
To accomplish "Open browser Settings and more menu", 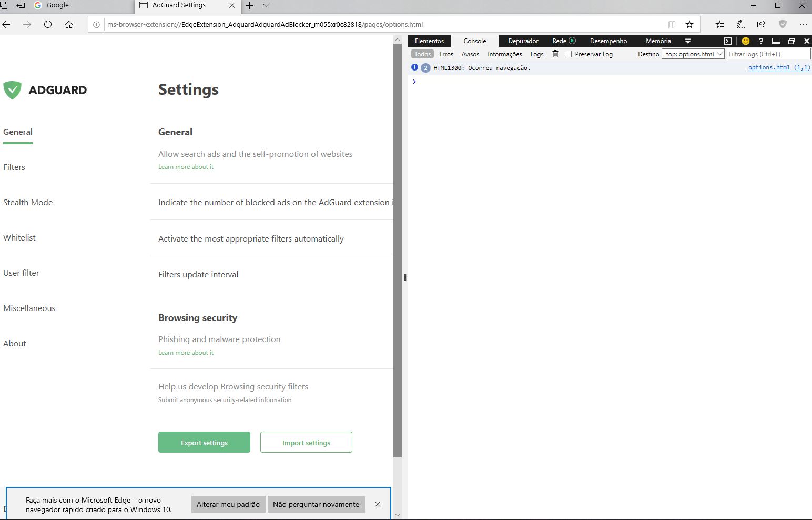I will 804,24.
